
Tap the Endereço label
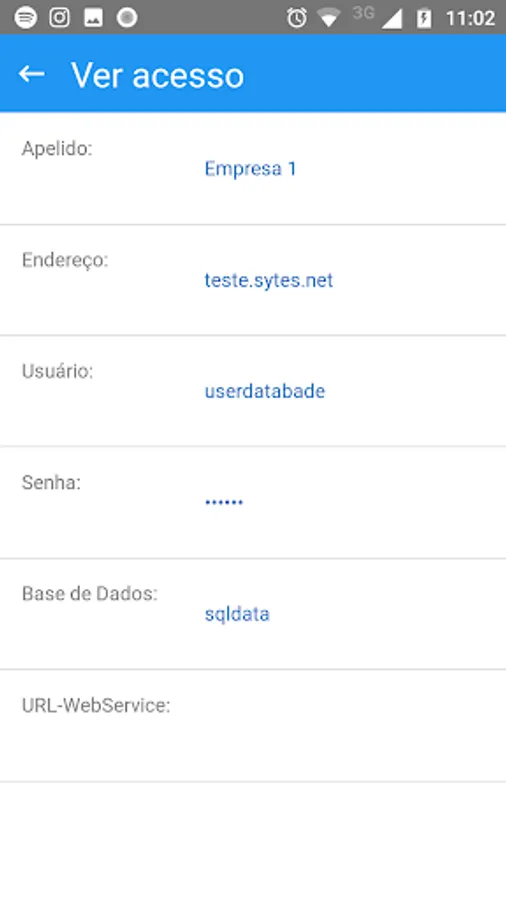65,261
